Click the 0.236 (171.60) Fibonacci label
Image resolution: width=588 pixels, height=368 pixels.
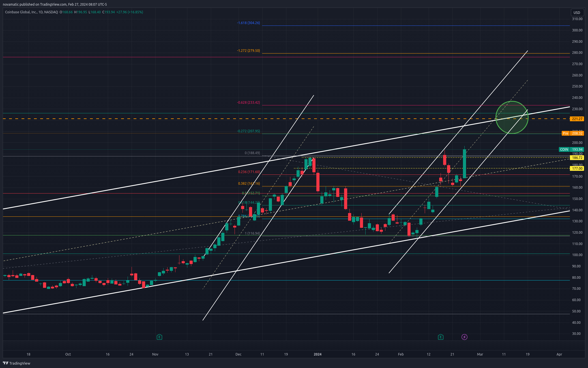(249, 172)
